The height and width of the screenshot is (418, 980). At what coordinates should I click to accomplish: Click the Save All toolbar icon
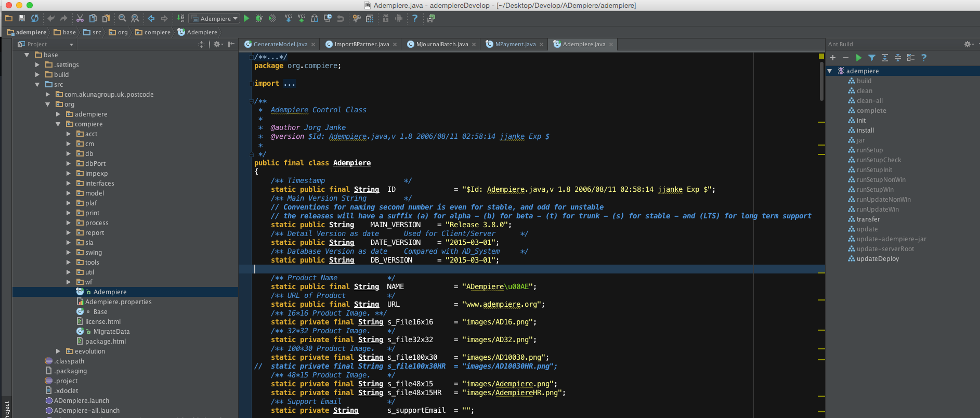point(21,18)
